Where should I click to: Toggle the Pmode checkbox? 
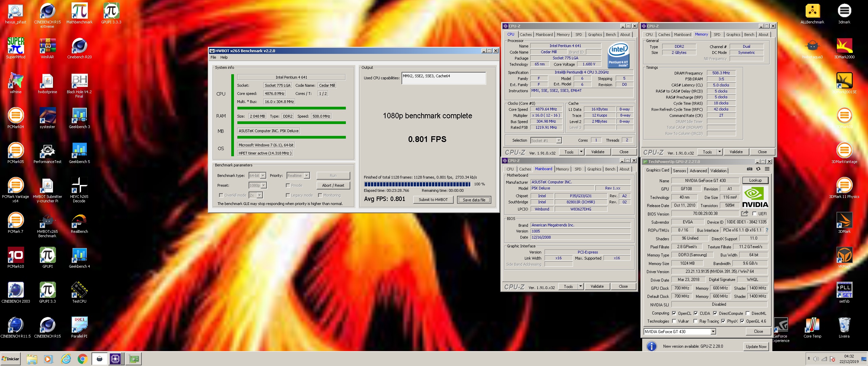tap(288, 186)
